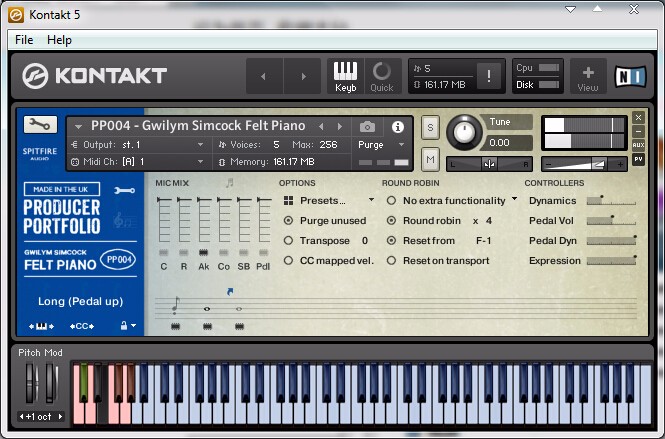Expand the instrument name dropdown arrow
This screenshot has height=439, width=665.
[78, 126]
